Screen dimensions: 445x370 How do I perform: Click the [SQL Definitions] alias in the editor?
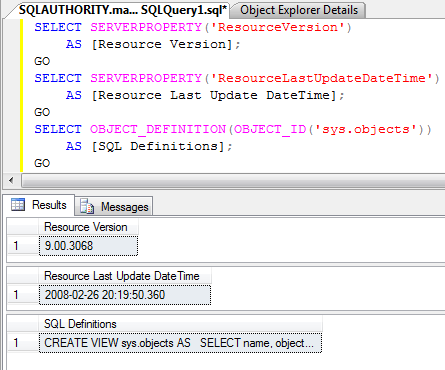tap(158, 146)
